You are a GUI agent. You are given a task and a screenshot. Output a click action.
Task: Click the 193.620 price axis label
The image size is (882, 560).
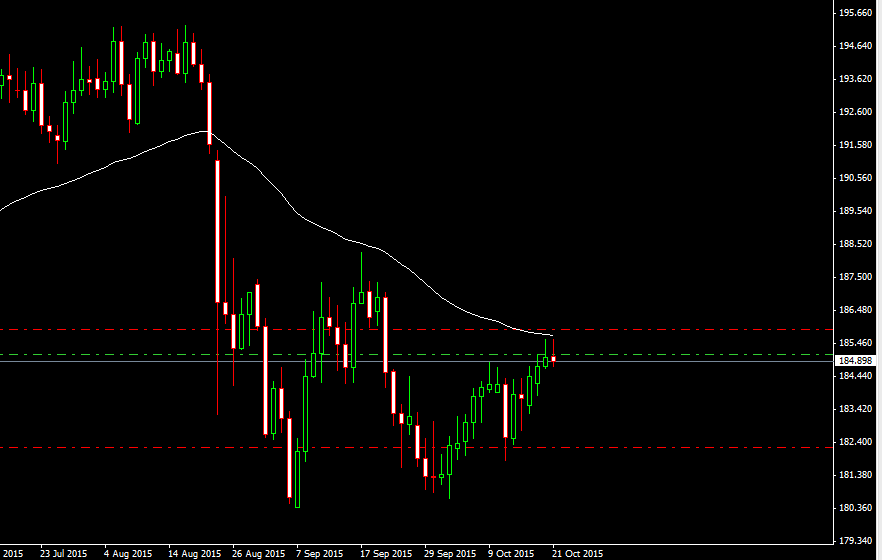click(855, 79)
